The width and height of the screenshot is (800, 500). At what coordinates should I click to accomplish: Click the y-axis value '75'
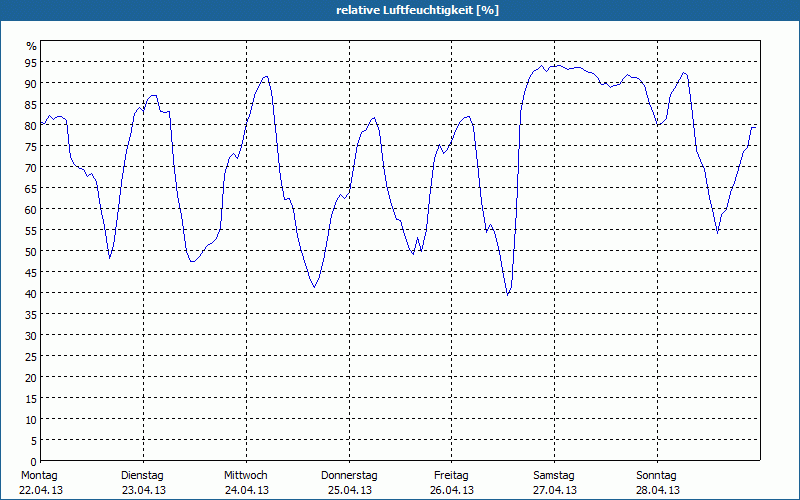point(31,147)
